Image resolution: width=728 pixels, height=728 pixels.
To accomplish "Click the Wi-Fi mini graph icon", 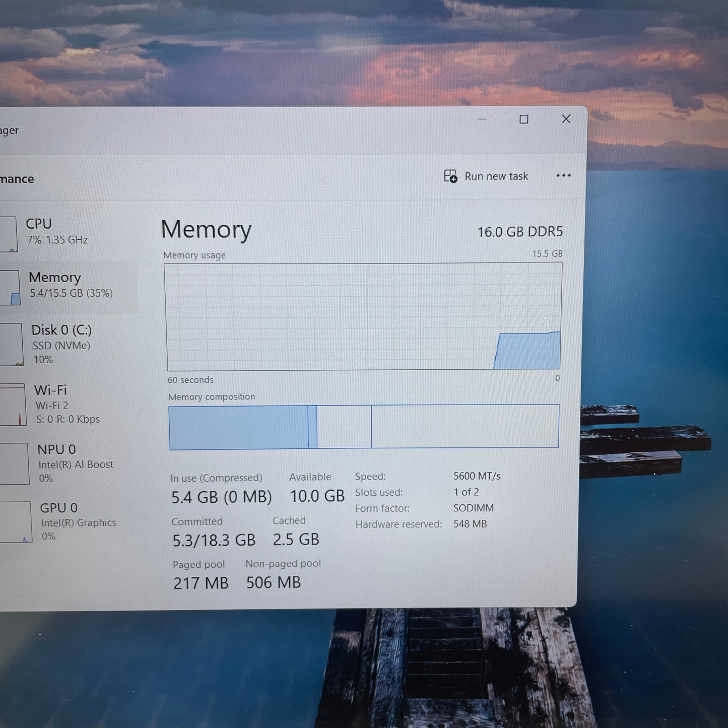I will pos(13,405).
